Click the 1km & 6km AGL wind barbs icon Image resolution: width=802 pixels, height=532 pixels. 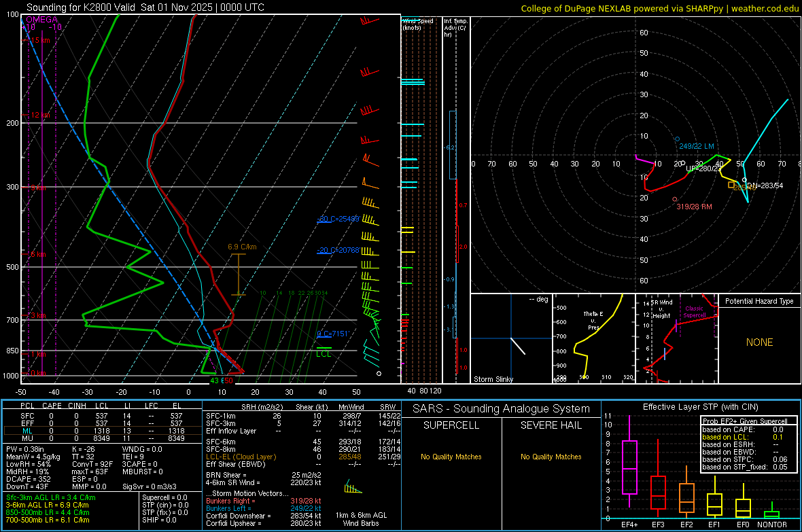click(353, 487)
